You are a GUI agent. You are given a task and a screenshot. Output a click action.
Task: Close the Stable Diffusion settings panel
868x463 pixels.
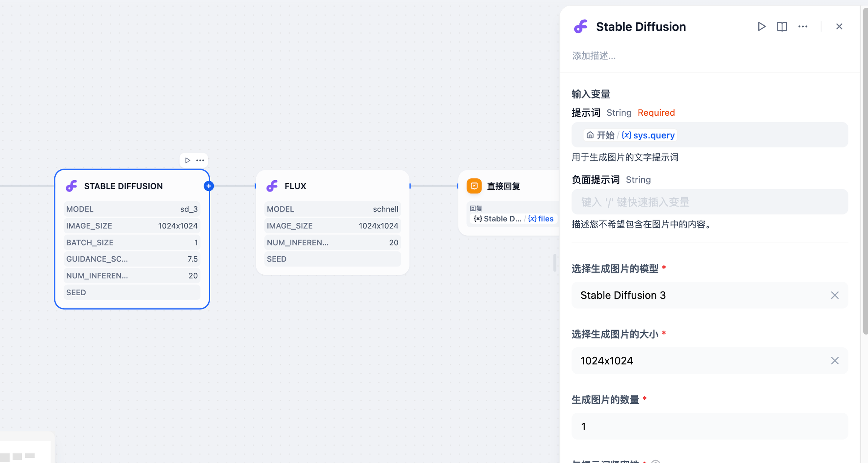click(x=839, y=26)
